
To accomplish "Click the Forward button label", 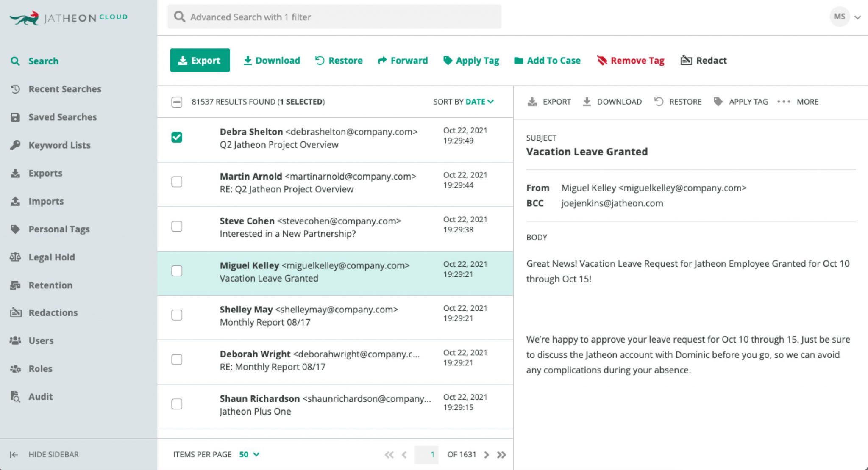I will 409,61.
